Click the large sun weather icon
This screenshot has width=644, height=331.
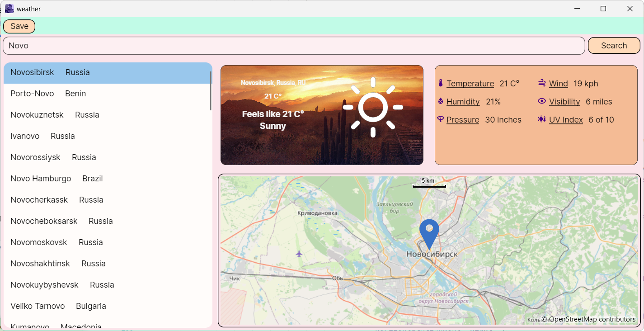click(x=373, y=107)
